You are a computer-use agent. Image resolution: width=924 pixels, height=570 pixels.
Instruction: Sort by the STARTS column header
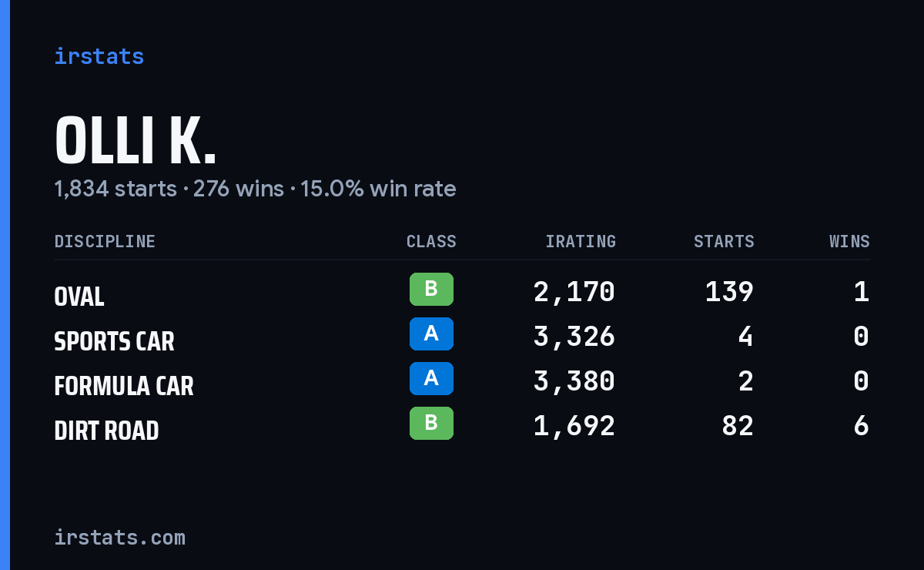point(724,242)
